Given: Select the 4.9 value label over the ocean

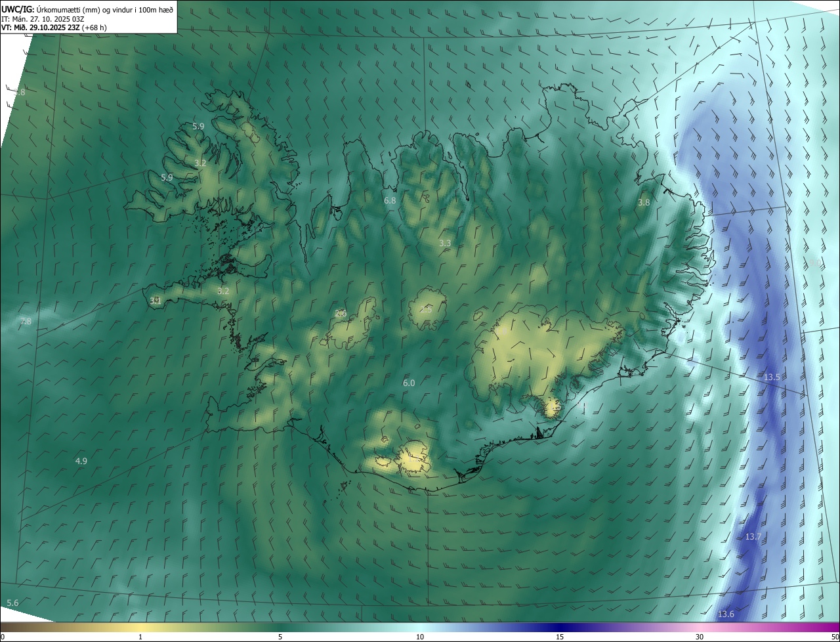Looking at the screenshot, I should click(x=81, y=461).
